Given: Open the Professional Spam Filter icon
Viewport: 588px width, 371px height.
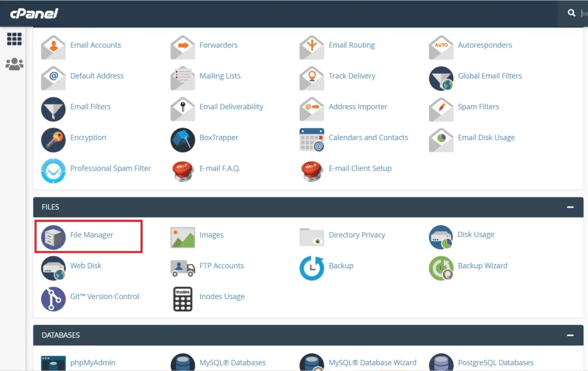Looking at the screenshot, I should click(53, 171).
